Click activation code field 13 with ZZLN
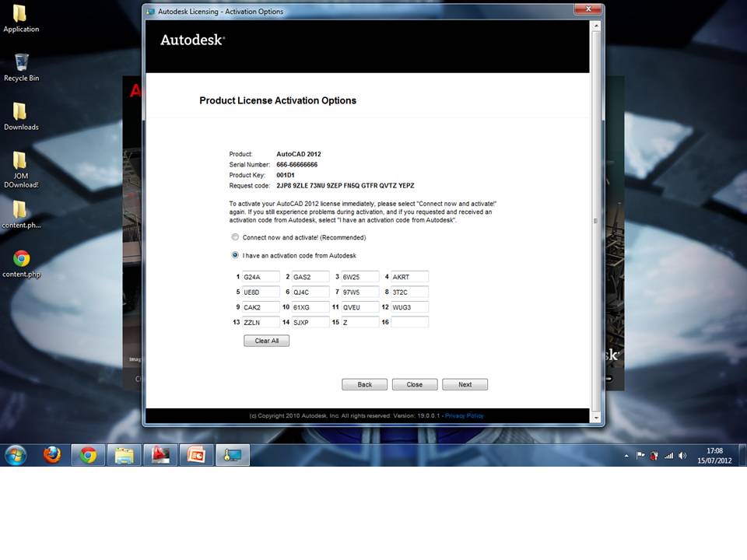The width and height of the screenshot is (747, 560). (261, 322)
